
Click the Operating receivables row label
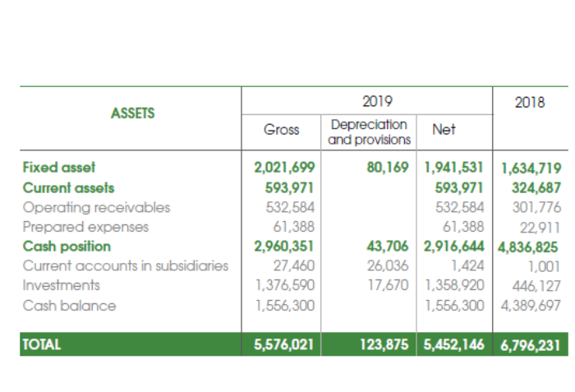95,207
